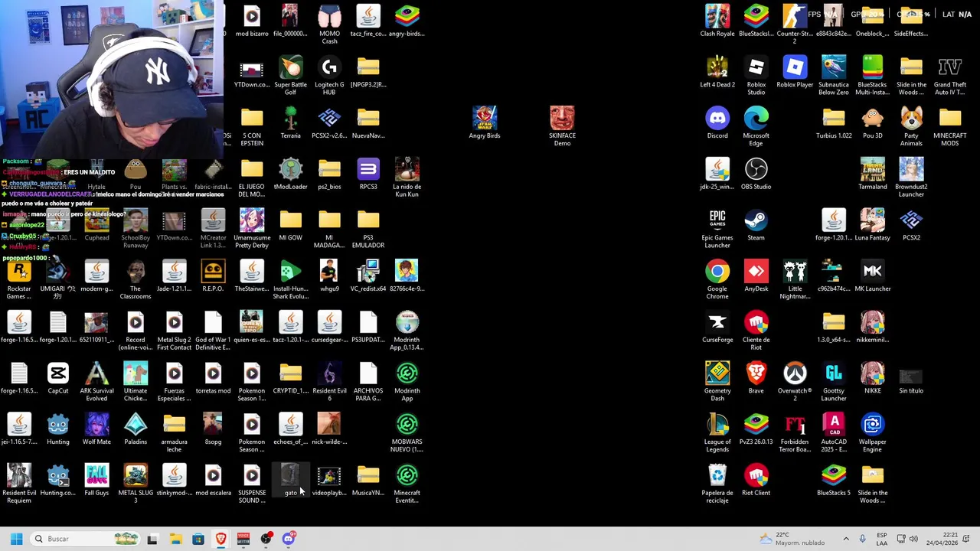This screenshot has height=551, width=980.
Task: Launch the R.E.P.O. shortcut
Action: pyautogui.click(x=213, y=276)
